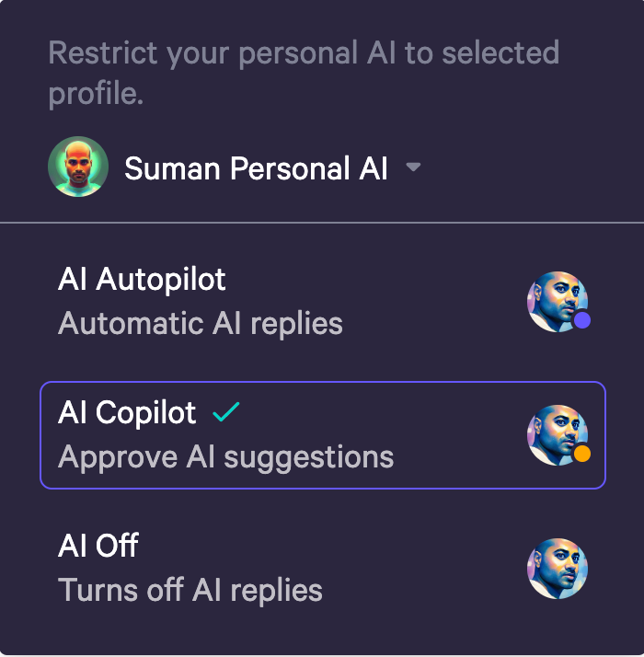Click the teal checkmark beside AI Copilot
This screenshot has height=657, width=644.
225,413
